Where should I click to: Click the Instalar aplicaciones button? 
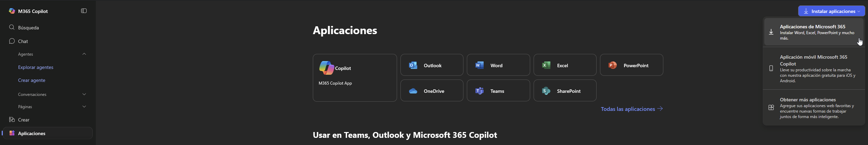click(832, 11)
